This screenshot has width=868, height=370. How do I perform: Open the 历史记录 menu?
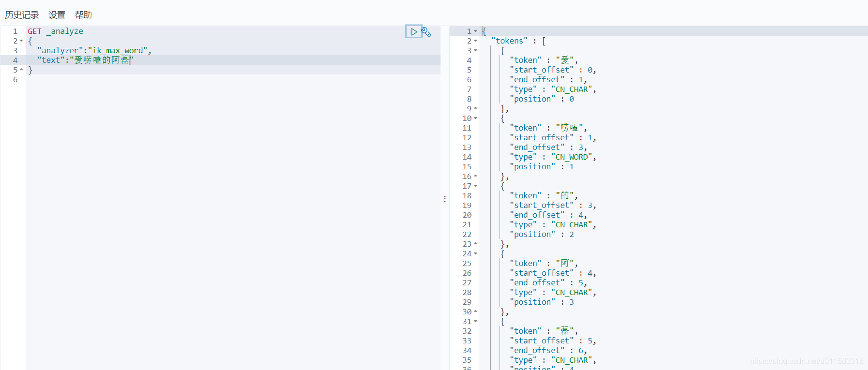22,15
